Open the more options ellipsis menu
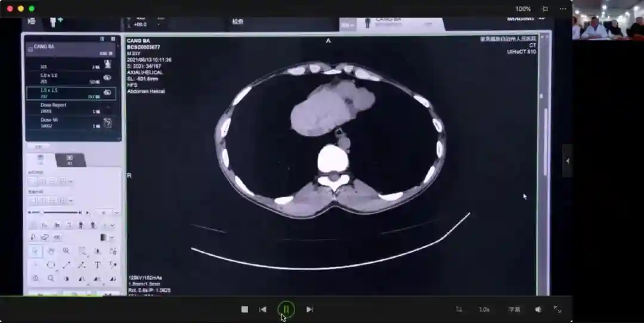This screenshot has width=644, height=323. point(562,9)
